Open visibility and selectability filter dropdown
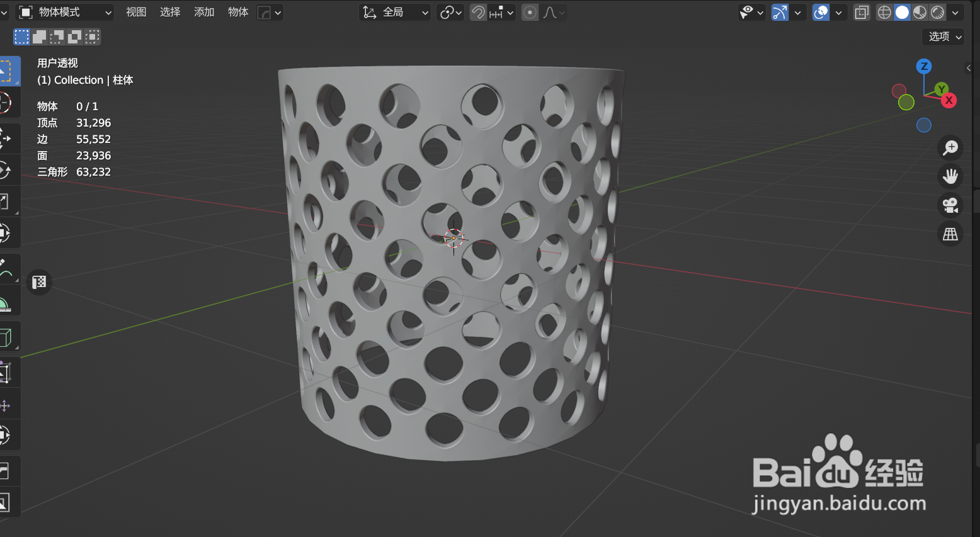980x537 pixels. pyautogui.click(x=751, y=13)
